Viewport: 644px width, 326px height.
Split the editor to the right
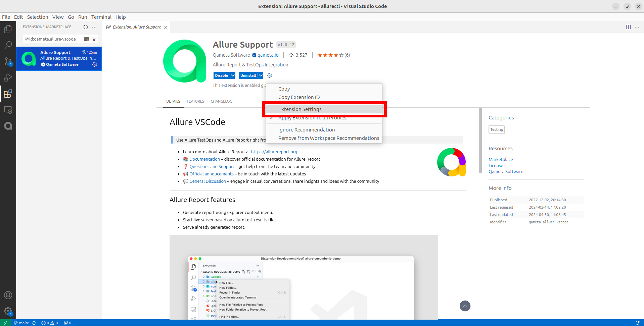[628, 27]
